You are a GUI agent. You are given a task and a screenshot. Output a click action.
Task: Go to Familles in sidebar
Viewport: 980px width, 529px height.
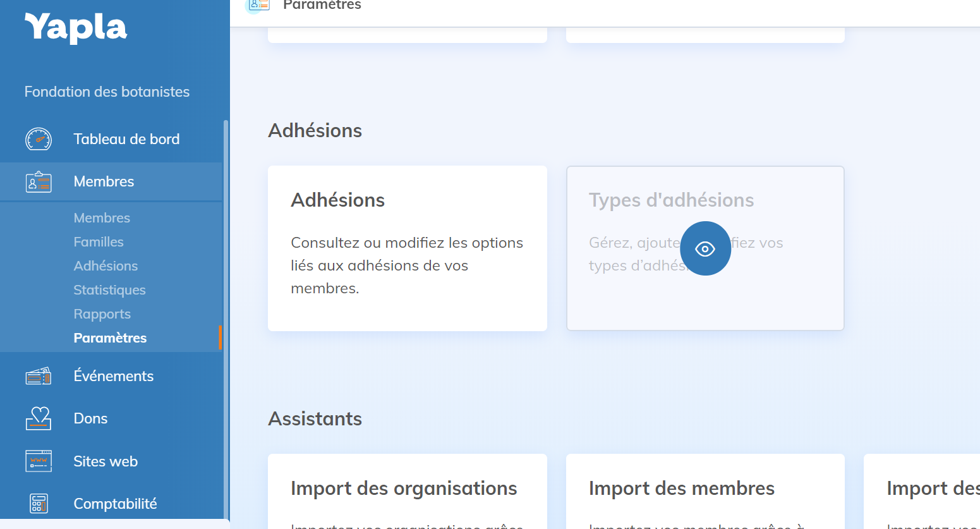pyautogui.click(x=99, y=242)
